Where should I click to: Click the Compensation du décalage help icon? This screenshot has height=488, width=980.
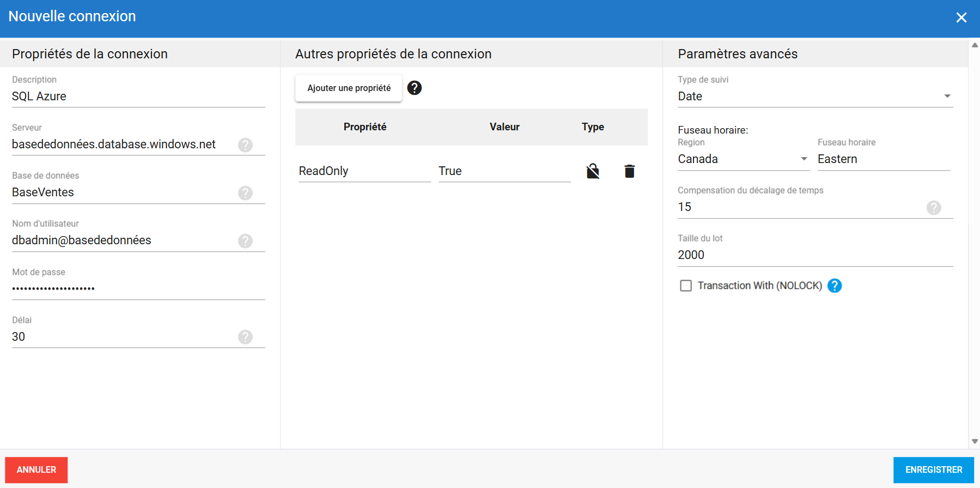click(934, 208)
